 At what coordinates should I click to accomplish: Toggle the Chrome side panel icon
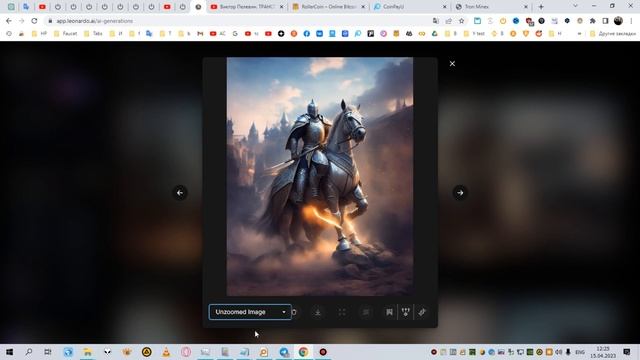tap(605, 21)
